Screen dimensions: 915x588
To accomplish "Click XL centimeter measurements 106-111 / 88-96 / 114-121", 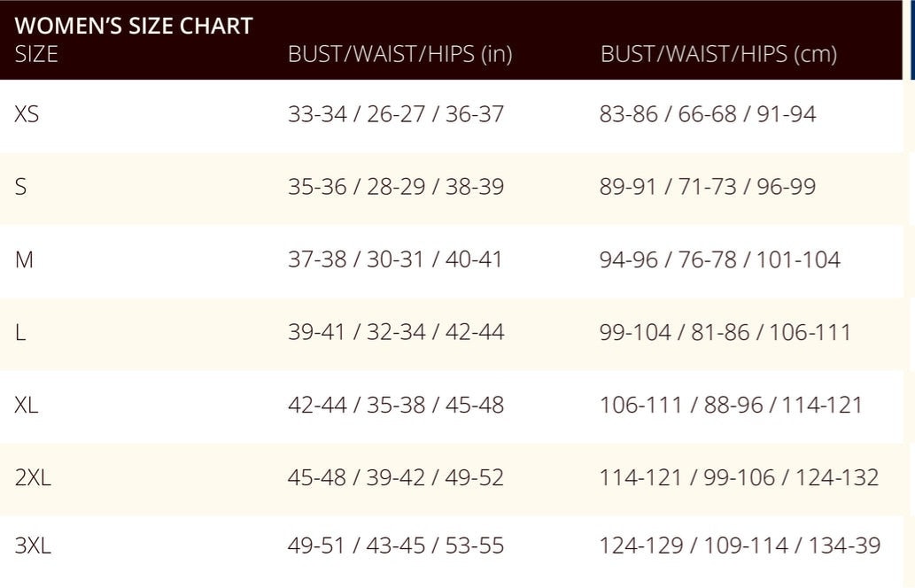I will 731,405.
